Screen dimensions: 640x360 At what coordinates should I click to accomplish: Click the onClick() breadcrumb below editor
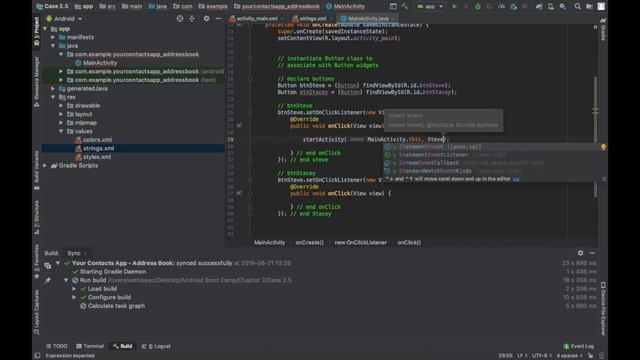click(409, 242)
